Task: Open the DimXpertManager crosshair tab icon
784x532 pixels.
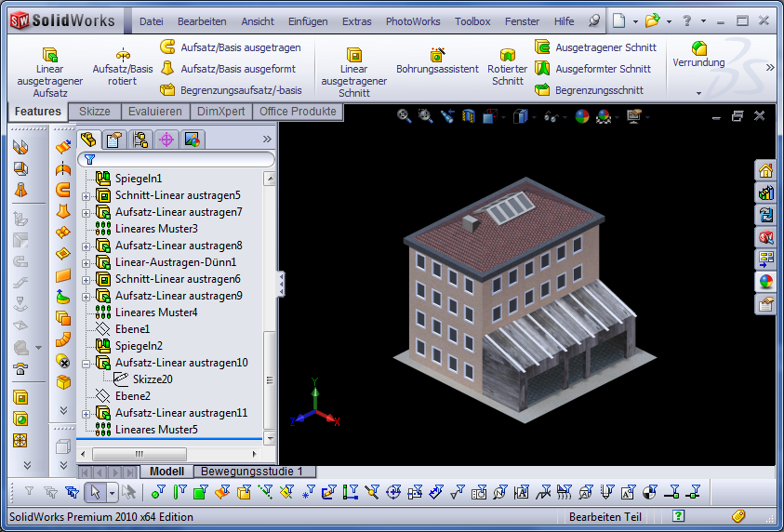Action: point(166,140)
